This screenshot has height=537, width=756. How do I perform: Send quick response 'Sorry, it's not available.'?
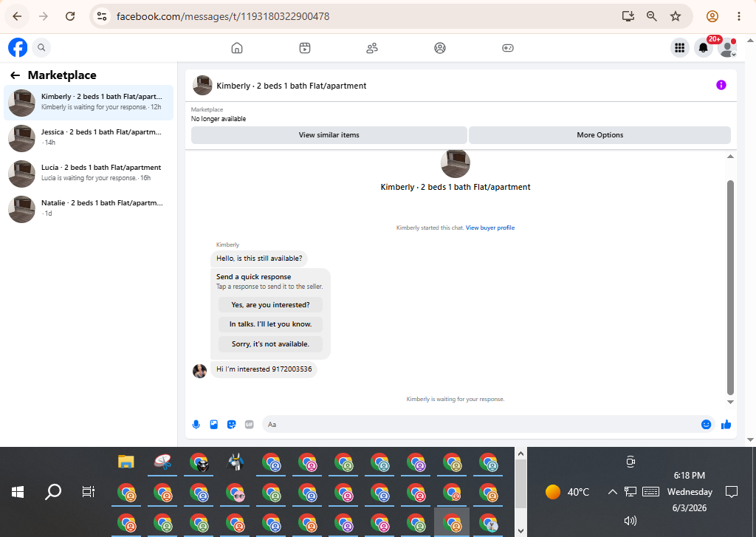[x=270, y=344]
